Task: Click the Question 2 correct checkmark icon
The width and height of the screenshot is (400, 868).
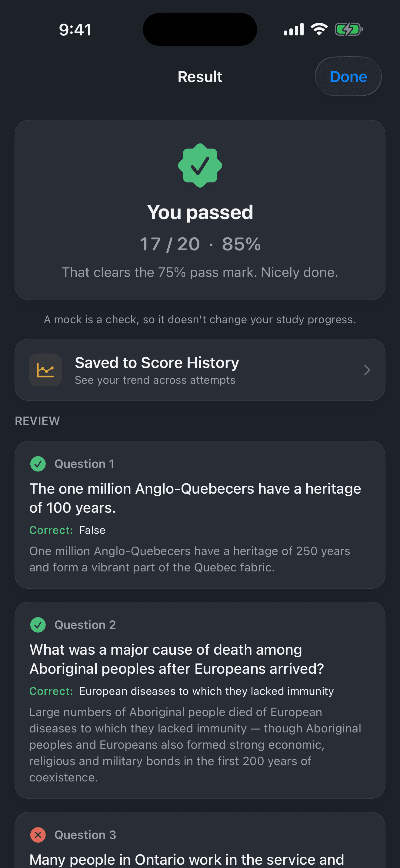Action: click(38, 625)
